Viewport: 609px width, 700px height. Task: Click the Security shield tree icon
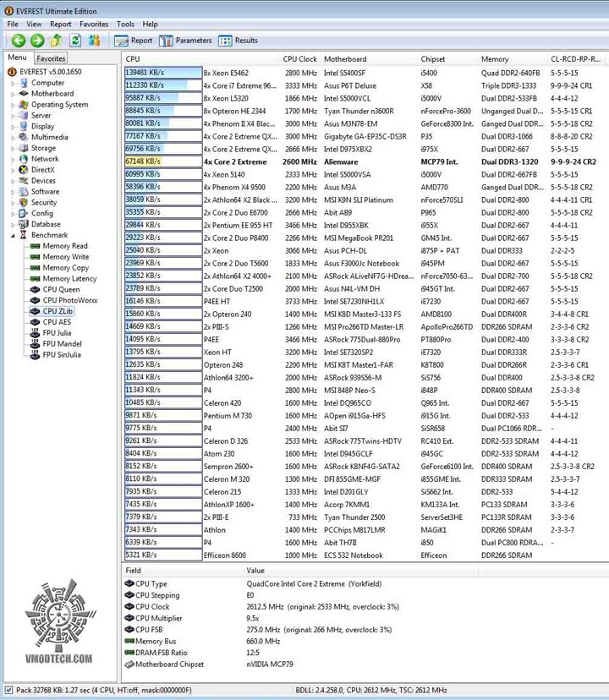24,202
